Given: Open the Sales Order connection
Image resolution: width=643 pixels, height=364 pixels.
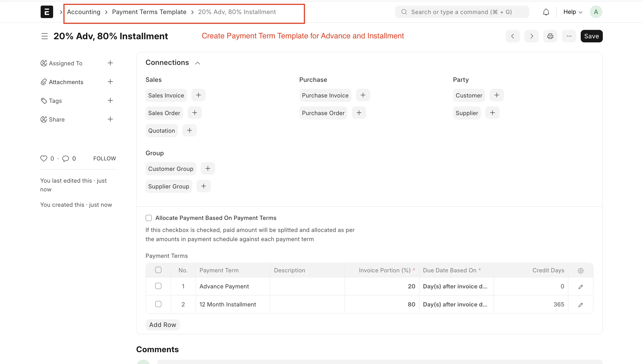Looking at the screenshot, I should 164,113.
